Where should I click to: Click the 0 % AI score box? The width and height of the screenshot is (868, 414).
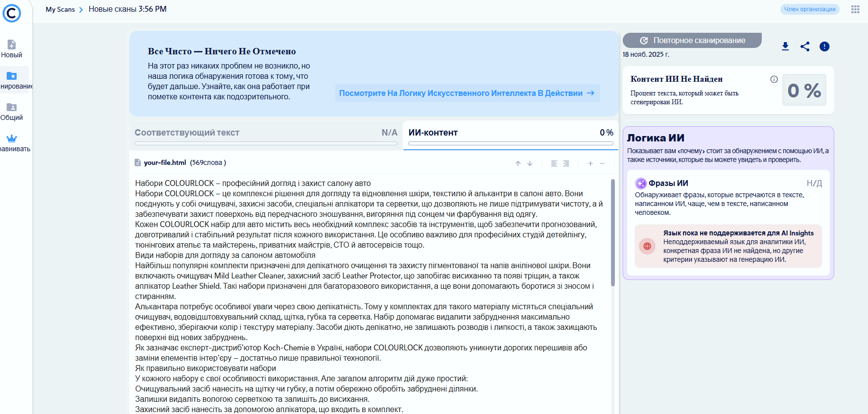(x=804, y=90)
